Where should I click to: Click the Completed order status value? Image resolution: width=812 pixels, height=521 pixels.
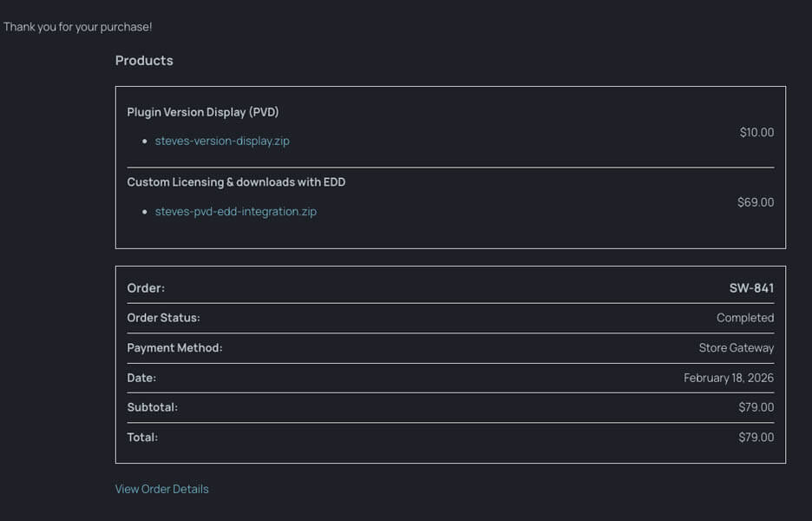click(745, 318)
